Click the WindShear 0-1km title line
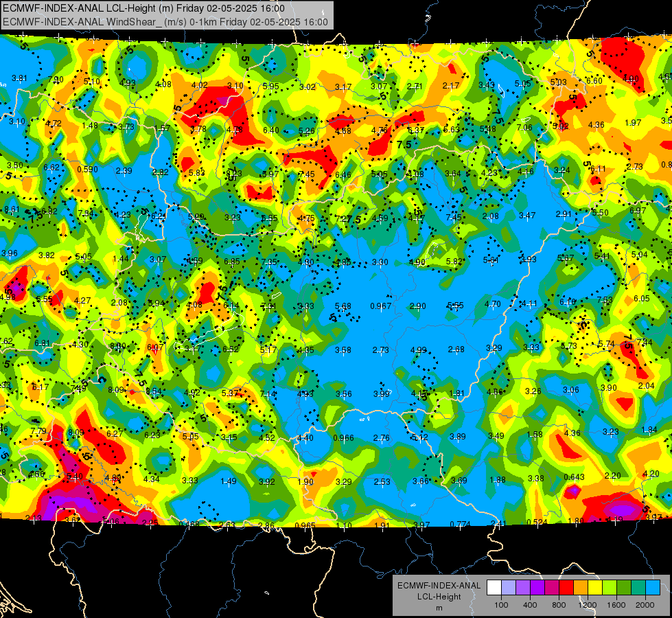 click(165, 22)
